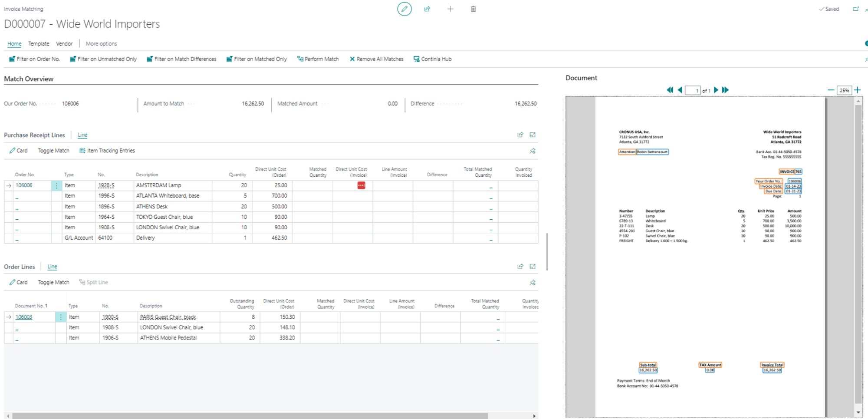Go to last document page
The width and height of the screenshot is (868, 419).
(725, 90)
